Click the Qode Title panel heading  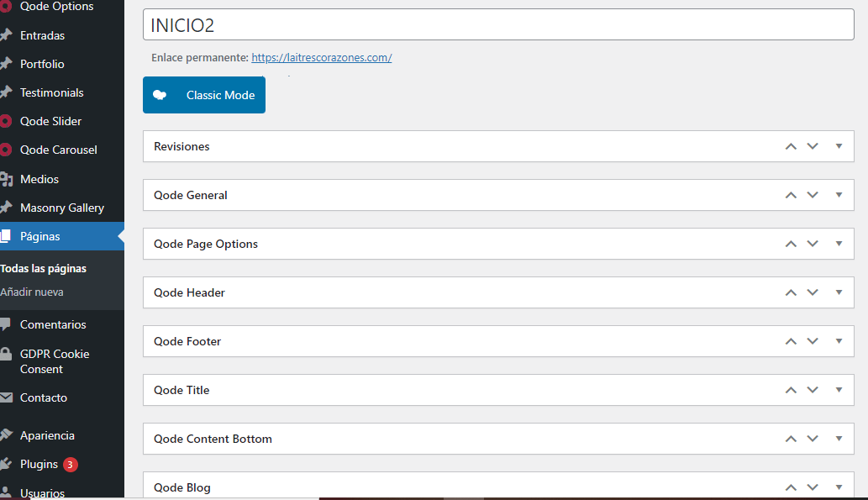point(181,390)
